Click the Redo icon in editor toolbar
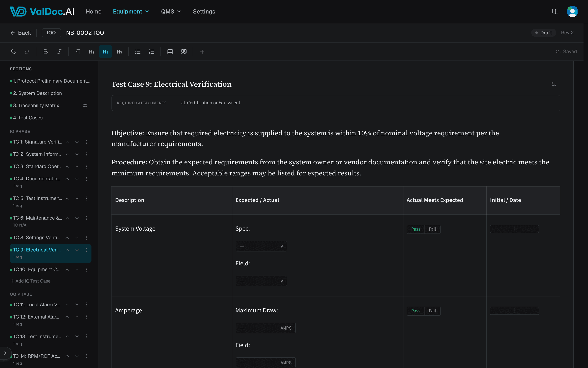The width and height of the screenshot is (588, 368). coord(27,52)
